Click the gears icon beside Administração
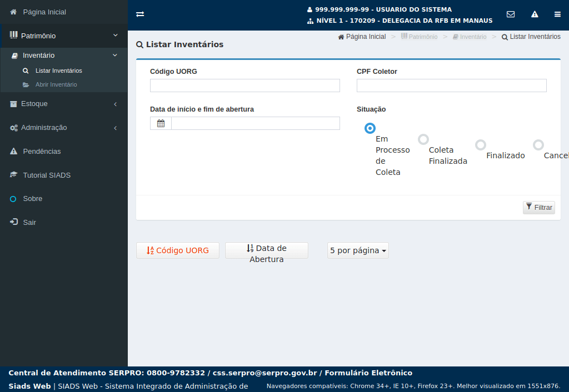The image size is (569, 392). click(14, 128)
